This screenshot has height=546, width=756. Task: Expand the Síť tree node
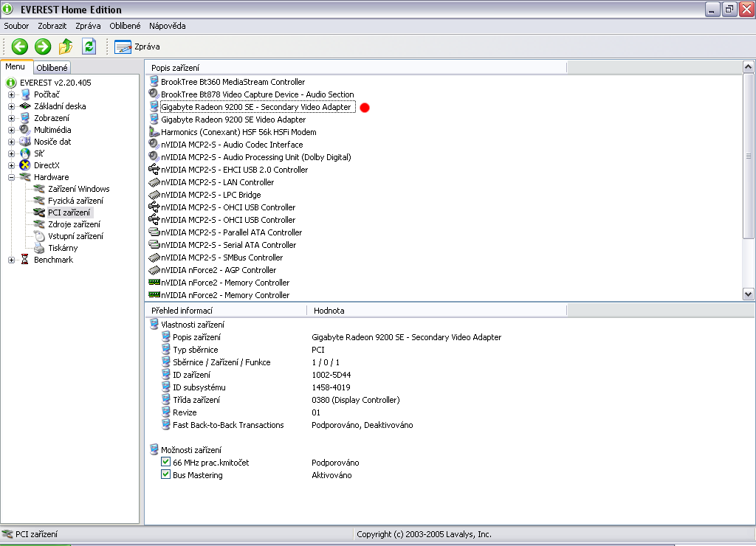[11, 153]
